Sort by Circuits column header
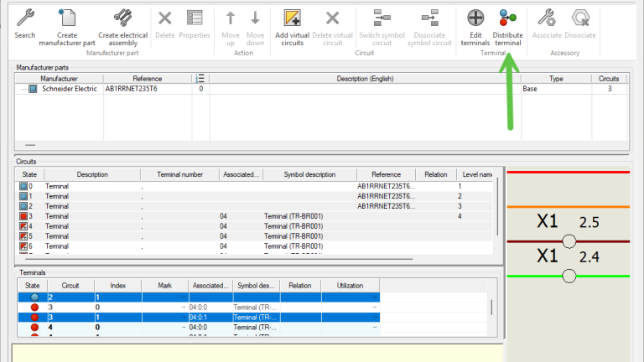 click(x=609, y=79)
